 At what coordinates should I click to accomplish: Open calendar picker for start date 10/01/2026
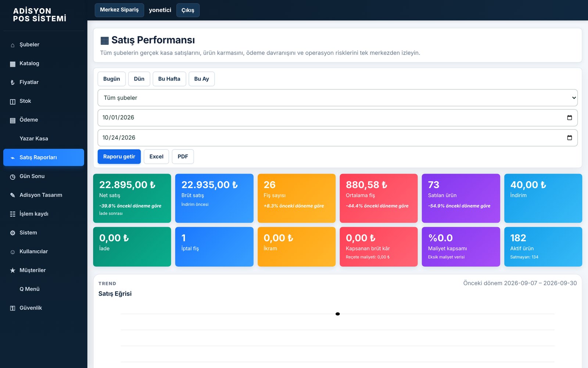pyautogui.click(x=569, y=118)
